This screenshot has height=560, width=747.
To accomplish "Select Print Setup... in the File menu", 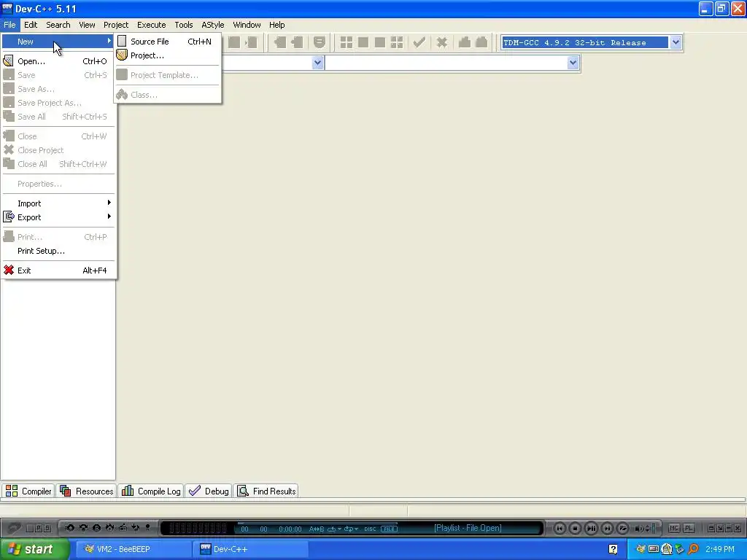I will 58,251.
